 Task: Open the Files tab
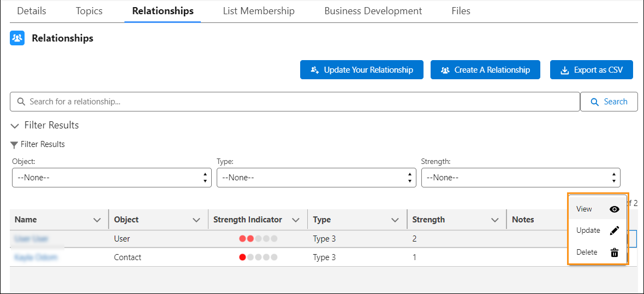pyautogui.click(x=461, y=11)
